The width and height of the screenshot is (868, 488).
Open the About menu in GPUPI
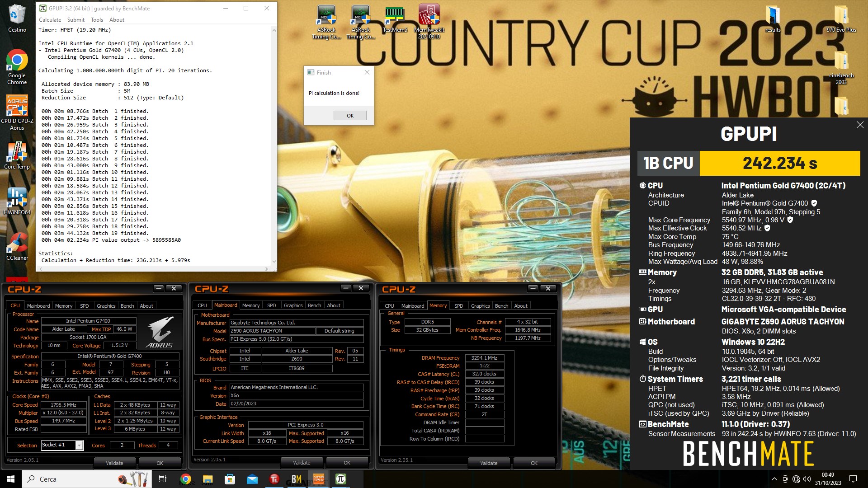[117, 20]
